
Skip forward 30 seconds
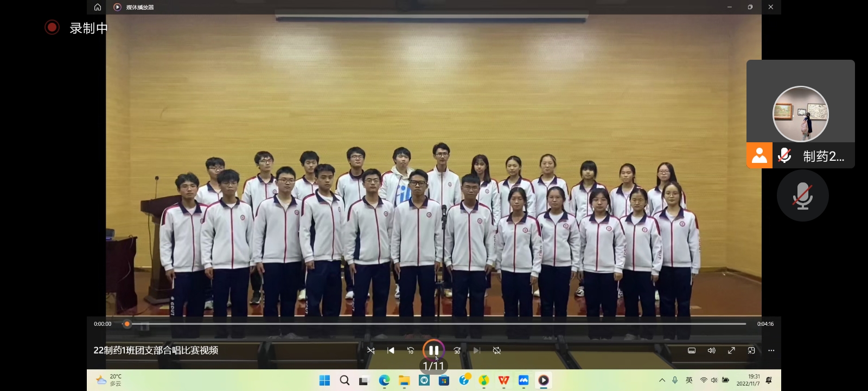[457, 351]
